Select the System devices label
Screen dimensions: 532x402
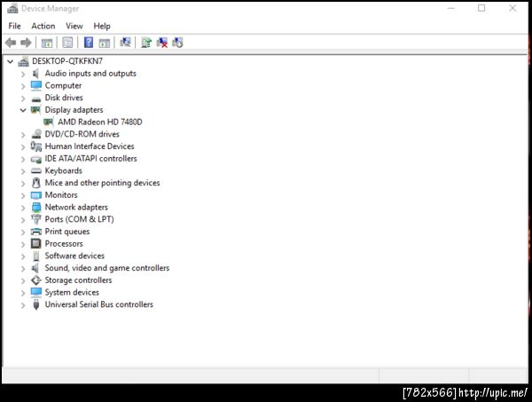tap(72, 292)
